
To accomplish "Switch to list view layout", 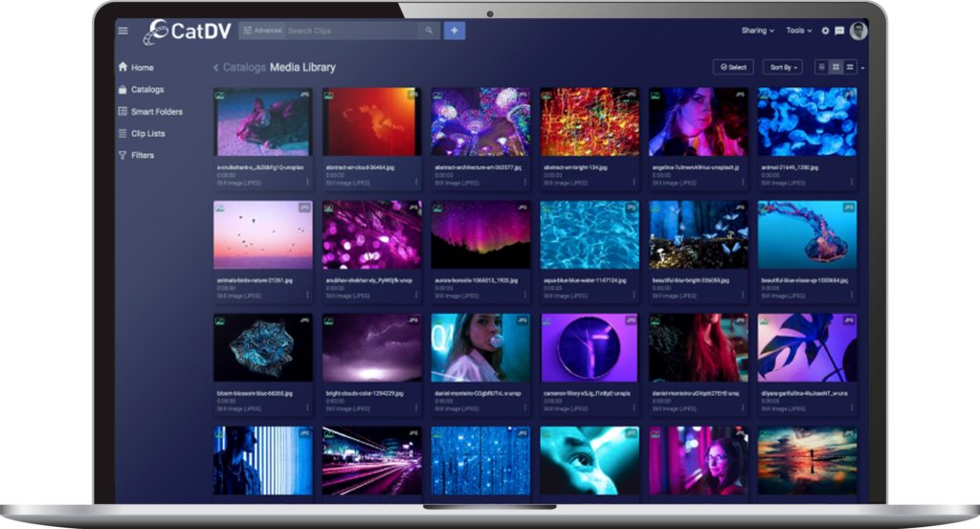I will (x=821, y=67).
